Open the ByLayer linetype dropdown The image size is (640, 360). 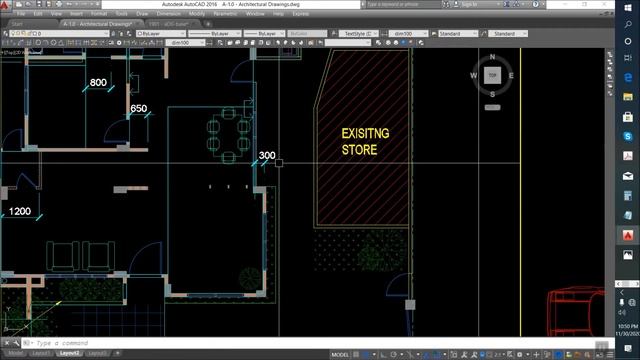(215, 33)
